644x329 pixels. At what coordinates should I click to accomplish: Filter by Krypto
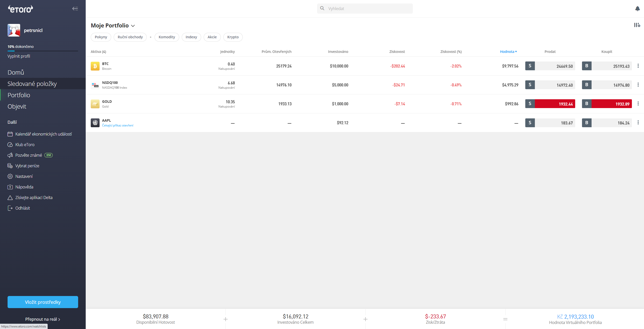click(233, 37)
